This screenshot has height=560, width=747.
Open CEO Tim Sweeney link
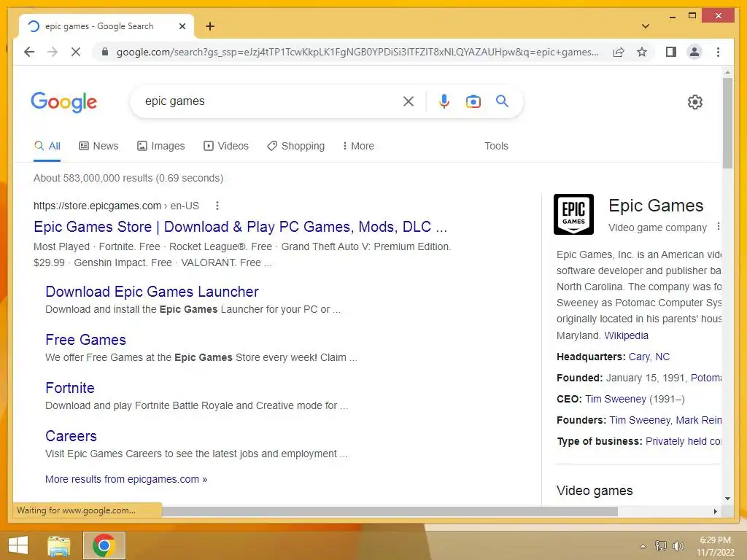pyautogui.click(x=616, y=399)
